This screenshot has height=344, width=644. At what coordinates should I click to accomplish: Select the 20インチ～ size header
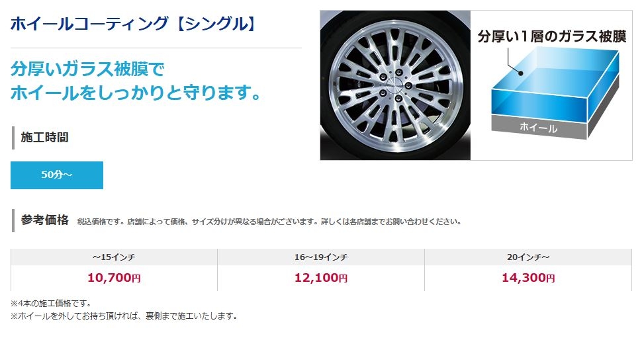528,257
